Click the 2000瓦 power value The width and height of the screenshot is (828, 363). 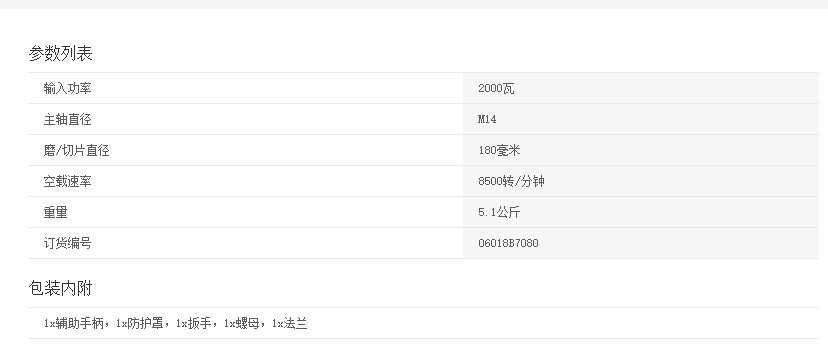[496, 88]
